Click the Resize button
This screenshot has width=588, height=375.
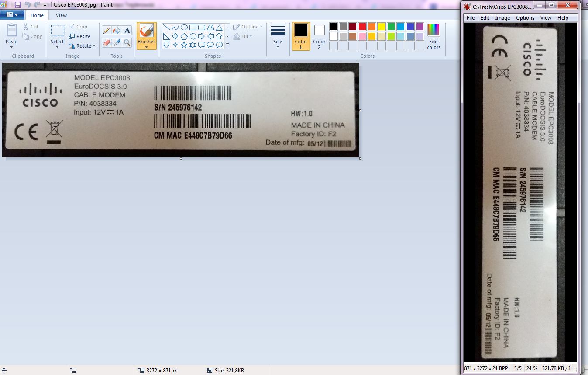tap(79, 36)
